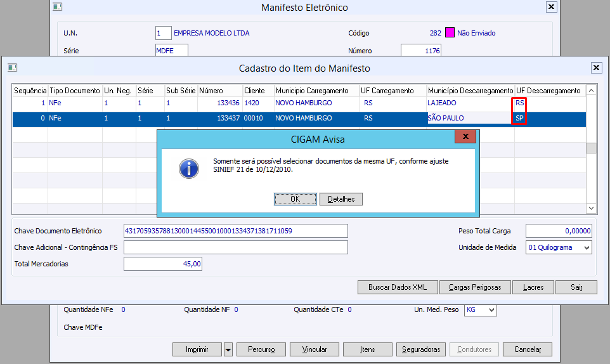
Task: Close the CIGAM Avisa dialog with X
Action: click(x=465, y=137)
